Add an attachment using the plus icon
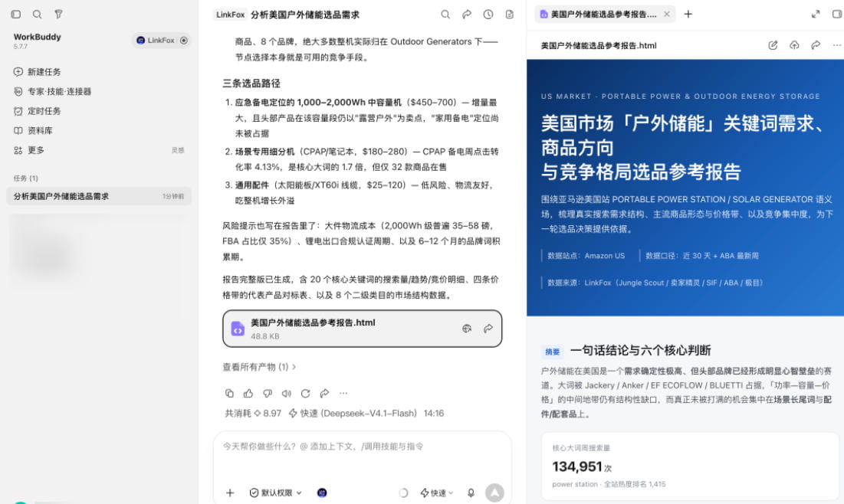Screen dimensions: 844x504 click(230, 493)
